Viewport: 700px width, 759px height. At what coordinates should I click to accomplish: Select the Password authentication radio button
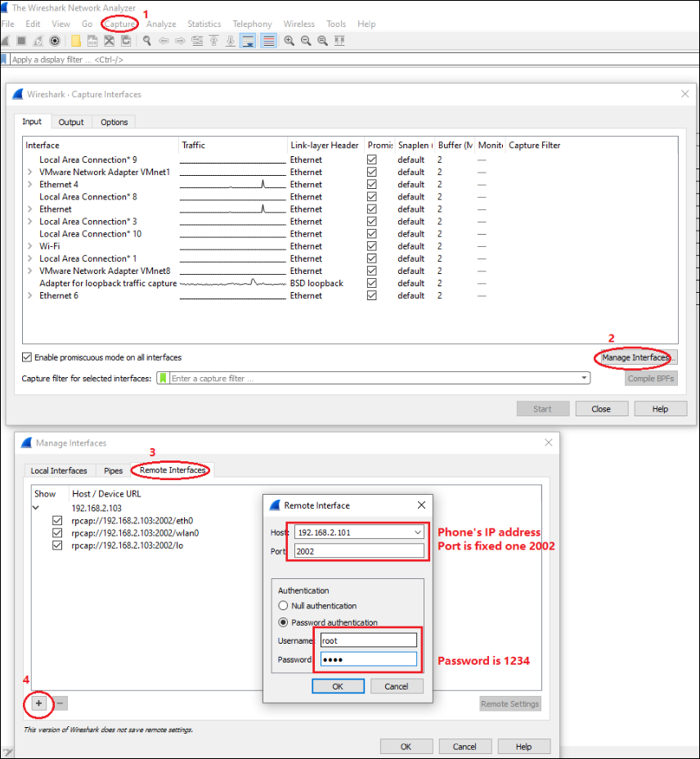[x=283, y=622]
